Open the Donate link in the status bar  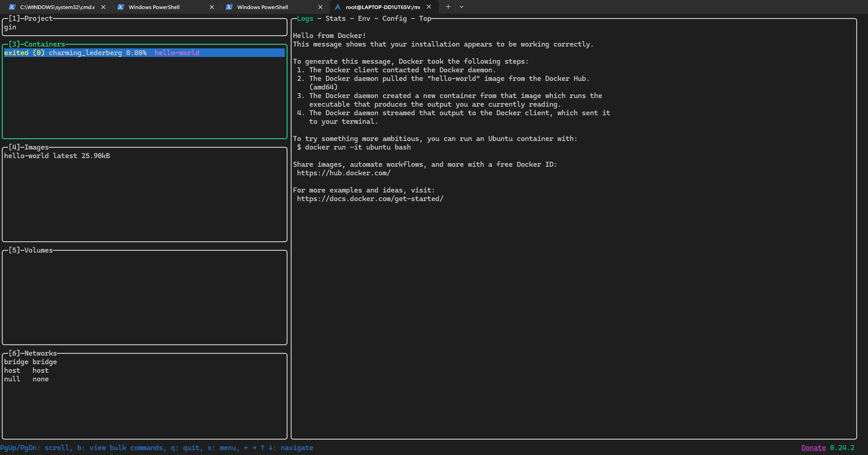pyautogui.click(x=814, y=448)
